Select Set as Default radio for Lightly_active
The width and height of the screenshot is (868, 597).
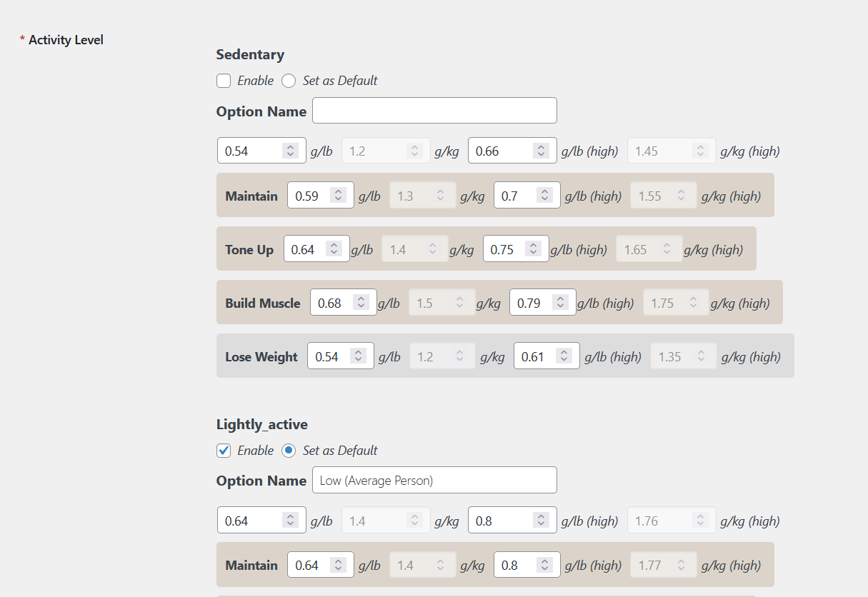tap(289, 451)
